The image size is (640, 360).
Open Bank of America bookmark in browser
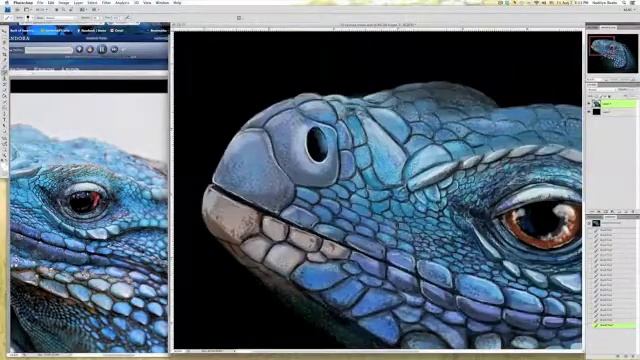tap(22, 31)
